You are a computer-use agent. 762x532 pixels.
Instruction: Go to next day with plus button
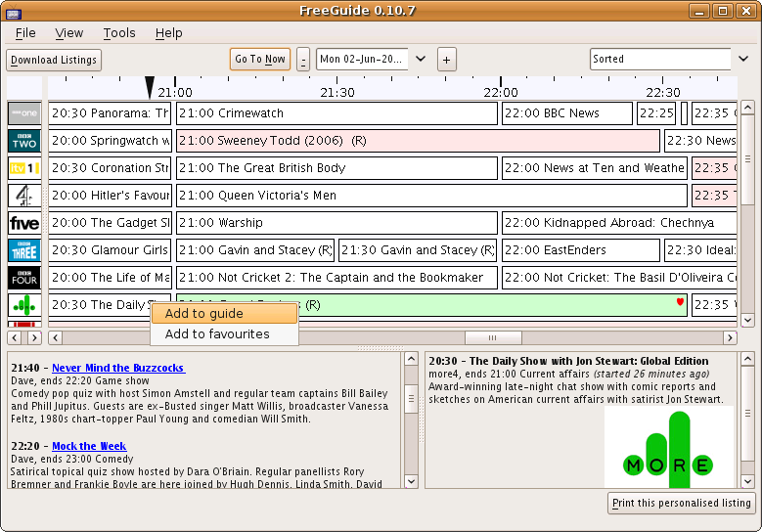tap(447, 60)
